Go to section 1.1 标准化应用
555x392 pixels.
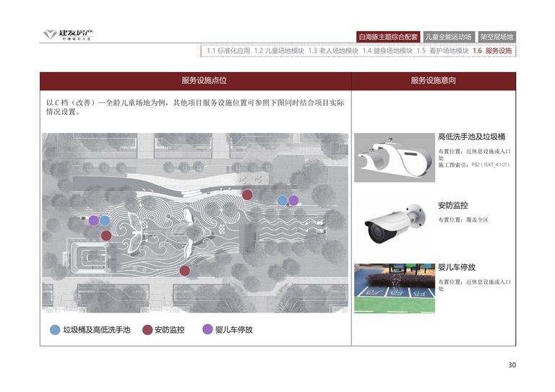click(228, 51)
